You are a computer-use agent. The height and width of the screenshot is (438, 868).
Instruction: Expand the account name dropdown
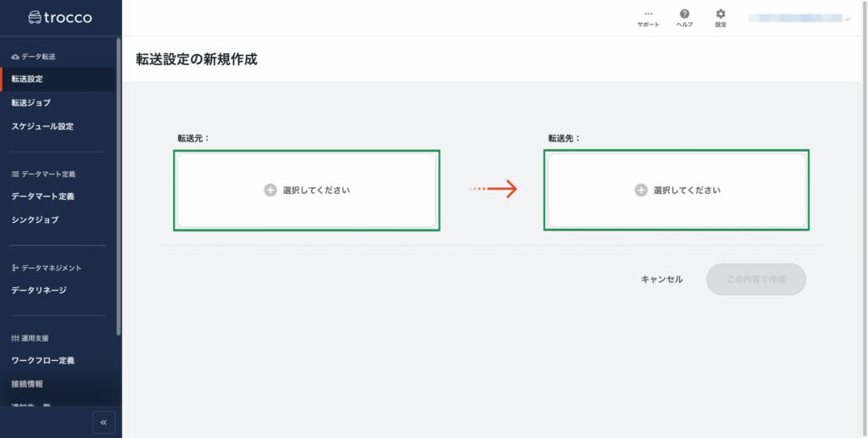click(848, 18)
